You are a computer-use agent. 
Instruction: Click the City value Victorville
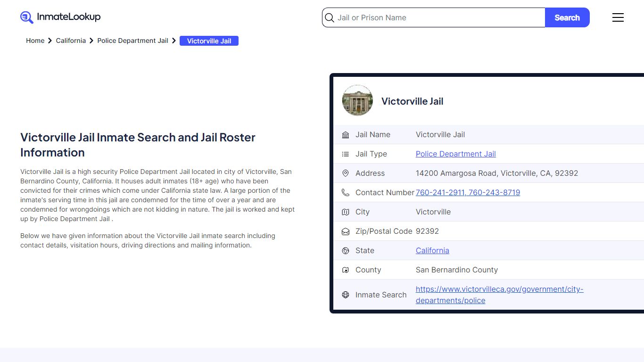point(433,212)
